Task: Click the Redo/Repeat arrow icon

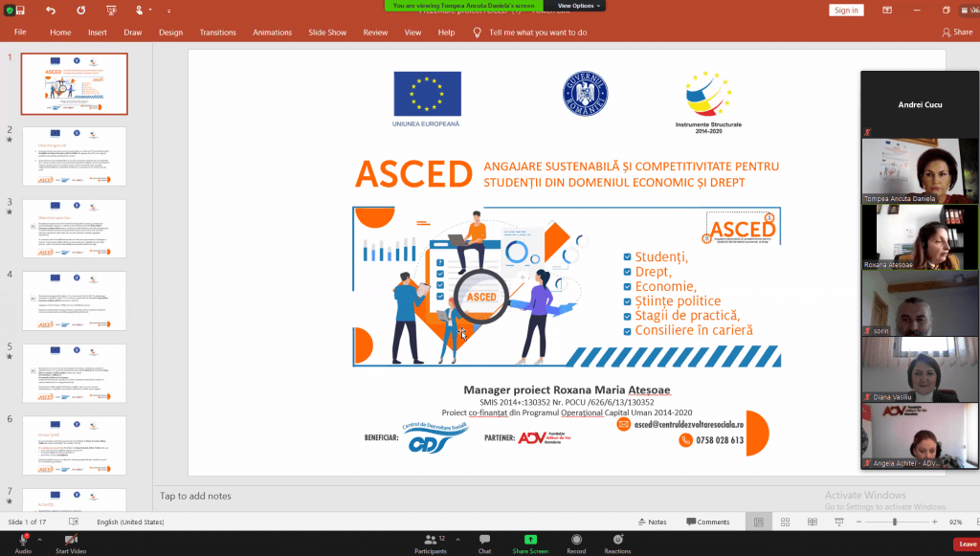Action: [80, 11]
